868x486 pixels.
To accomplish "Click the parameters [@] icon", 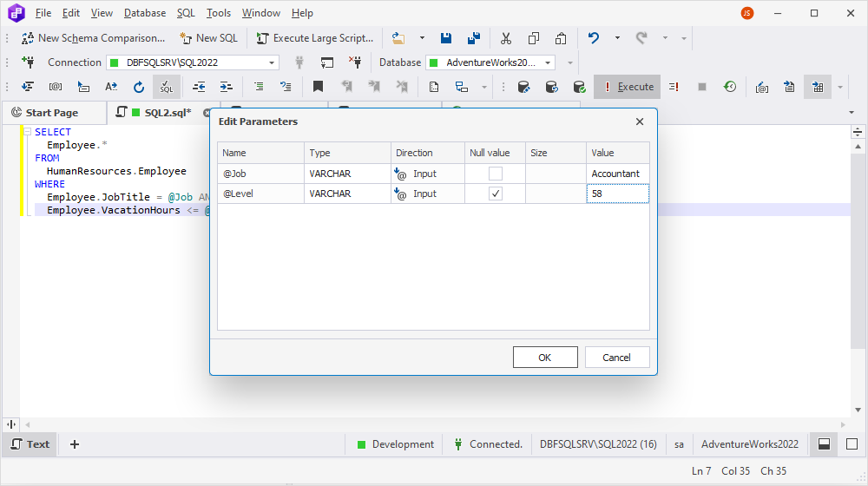I will click(56, 87).
